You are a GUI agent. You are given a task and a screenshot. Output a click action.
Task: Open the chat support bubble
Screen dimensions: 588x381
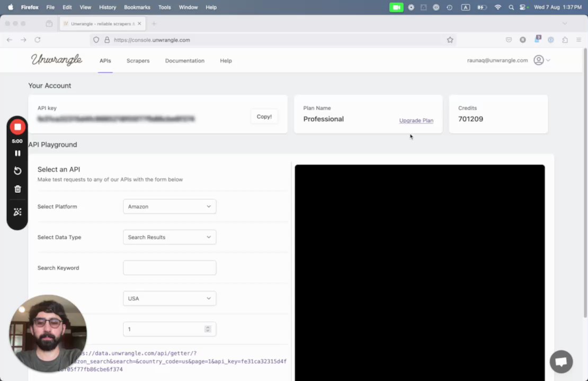(561, 361)
